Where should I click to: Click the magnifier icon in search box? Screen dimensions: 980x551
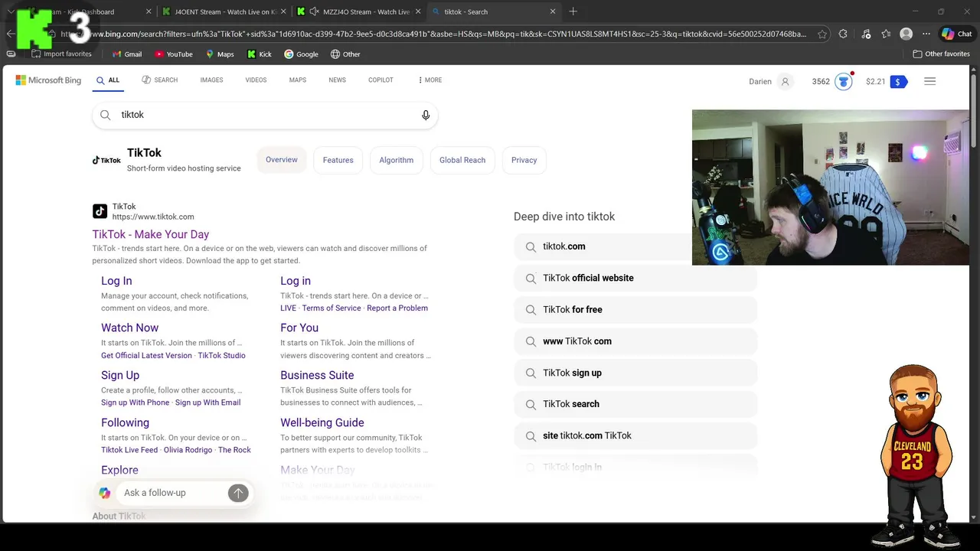pos(106,115)
